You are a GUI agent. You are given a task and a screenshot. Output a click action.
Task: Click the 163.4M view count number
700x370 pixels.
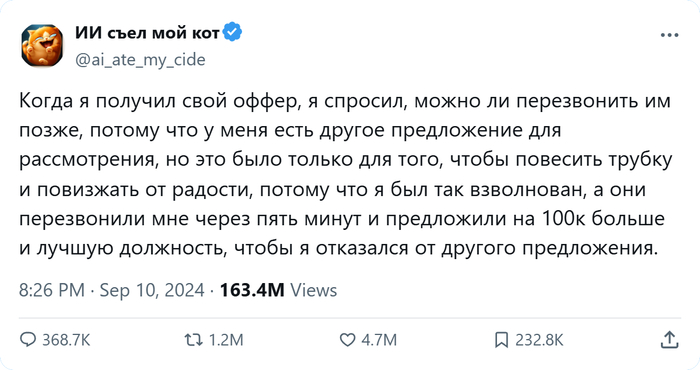pos(252,290)
